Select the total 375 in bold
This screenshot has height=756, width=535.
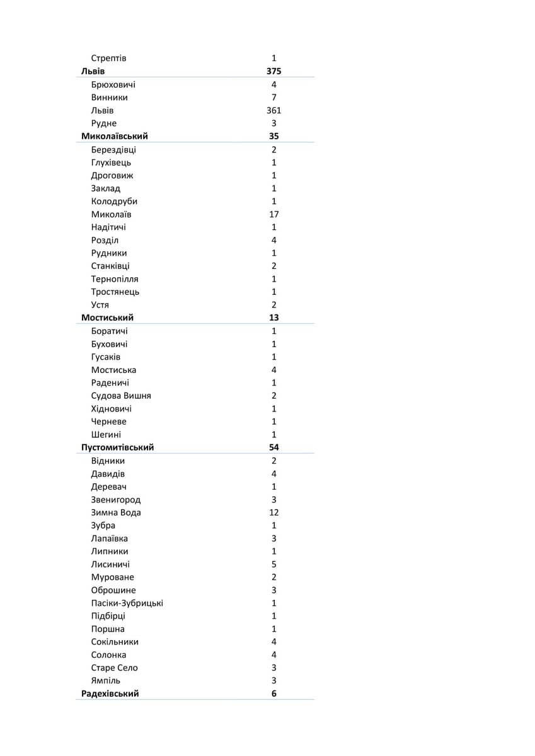(x=273, y=71)
